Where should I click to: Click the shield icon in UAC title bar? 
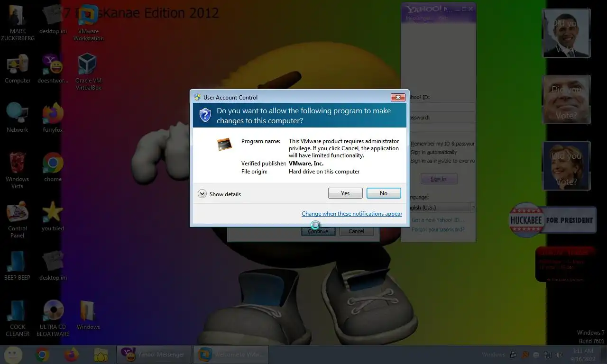198,97
